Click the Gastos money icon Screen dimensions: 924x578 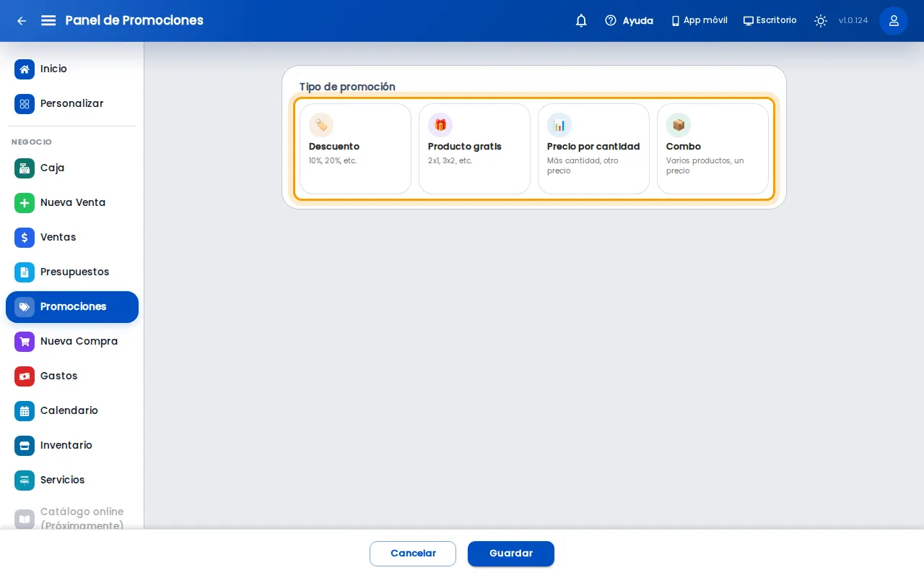tap(25, 376)
